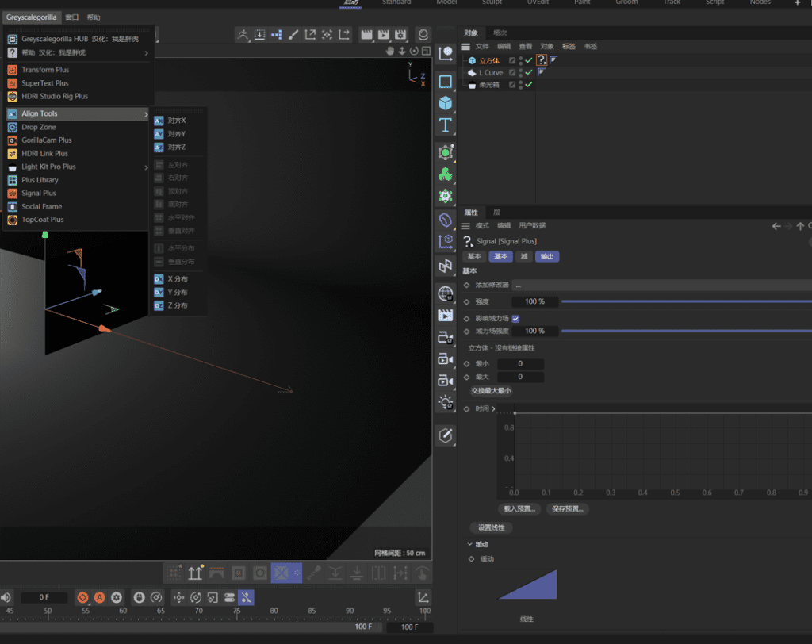
Task: Click the viewport maximize square icon
Action: pos(426,51)
